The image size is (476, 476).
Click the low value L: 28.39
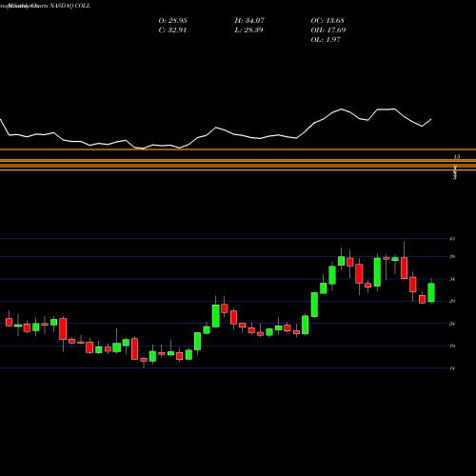pyautogui.click(x=248, y=30)
